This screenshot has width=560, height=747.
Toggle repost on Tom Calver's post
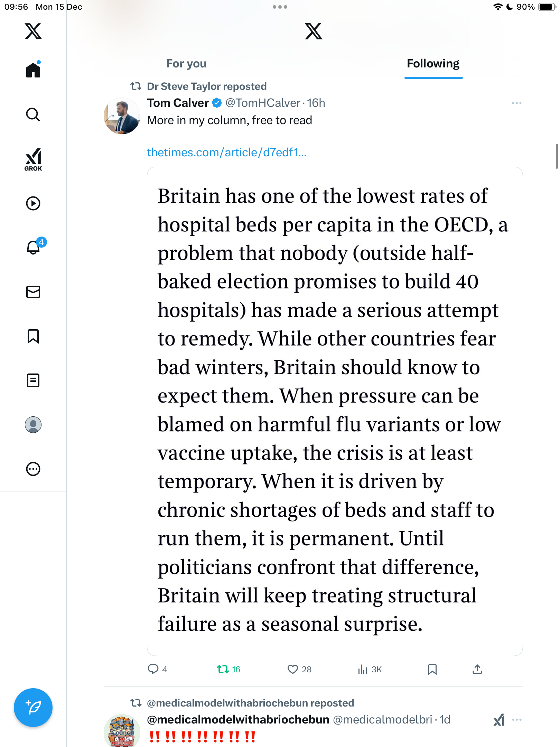coord(223,670)
